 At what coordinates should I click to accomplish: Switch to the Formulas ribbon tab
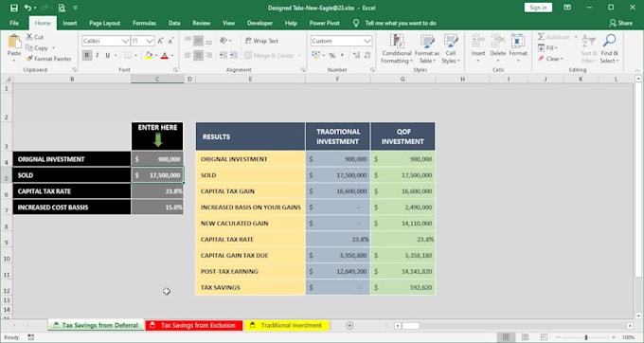144,23
